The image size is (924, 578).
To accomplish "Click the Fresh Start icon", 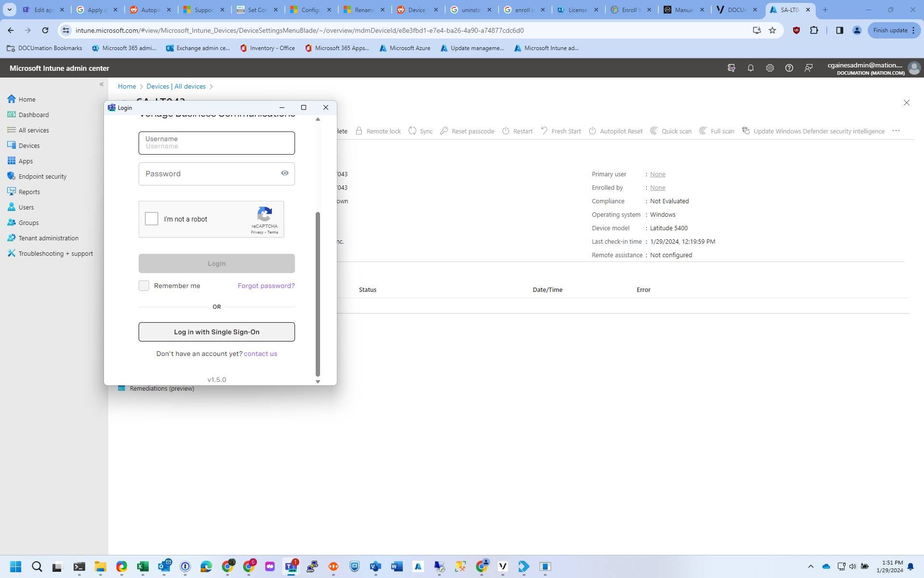I will (544, 131).
